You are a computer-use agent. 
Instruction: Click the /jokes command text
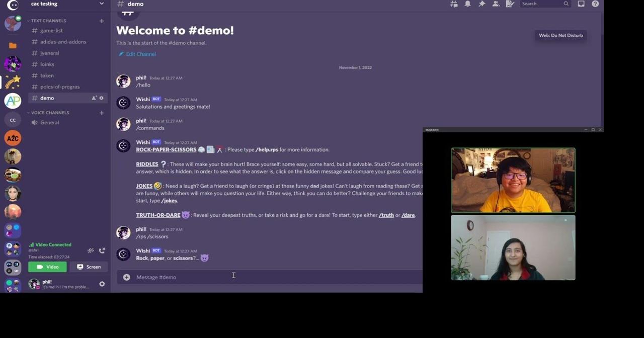169,201
